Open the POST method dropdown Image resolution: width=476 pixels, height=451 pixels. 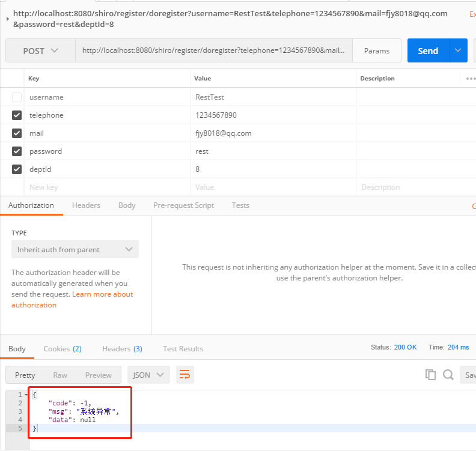(x=40, y=51)
